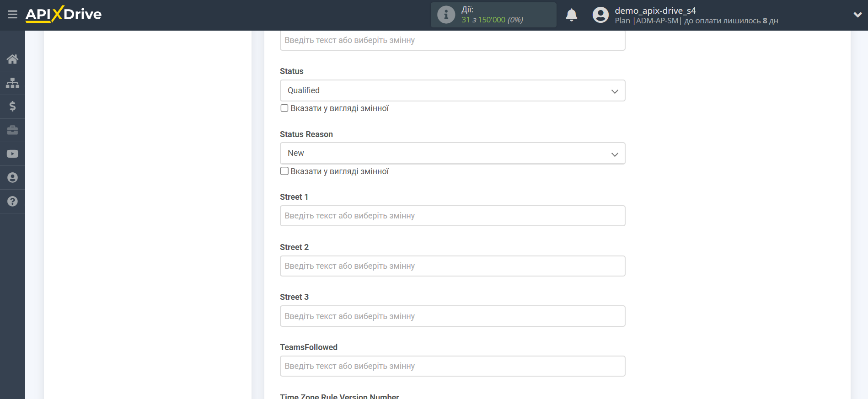Focus the Street 1 input field
The height and width of the screenshot is (399, 868).
[x=452, y=216]
